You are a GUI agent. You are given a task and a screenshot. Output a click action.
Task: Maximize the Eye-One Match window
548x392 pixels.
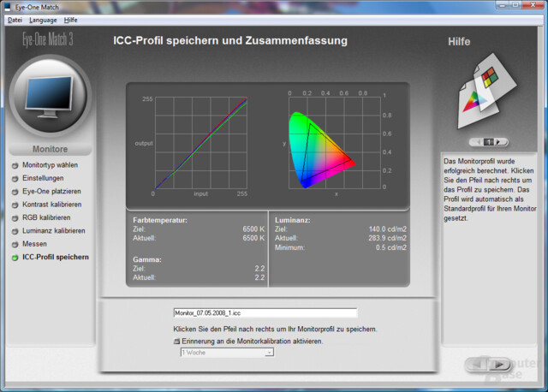tap(515, 5)
